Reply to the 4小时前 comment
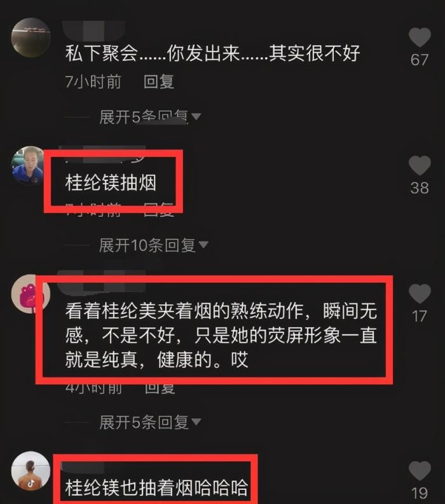The width and height of the screenshot is (445, 504). pyautogui.click(x=160, y=387)
